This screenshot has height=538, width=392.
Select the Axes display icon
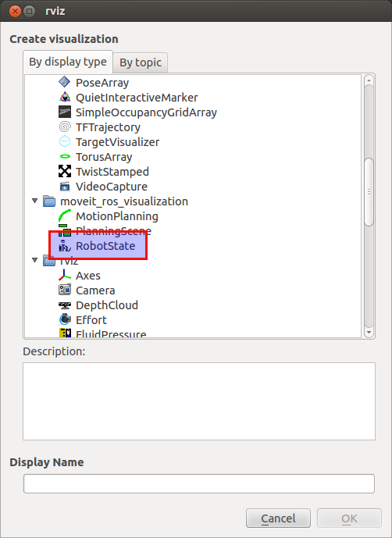click(65, 276)
